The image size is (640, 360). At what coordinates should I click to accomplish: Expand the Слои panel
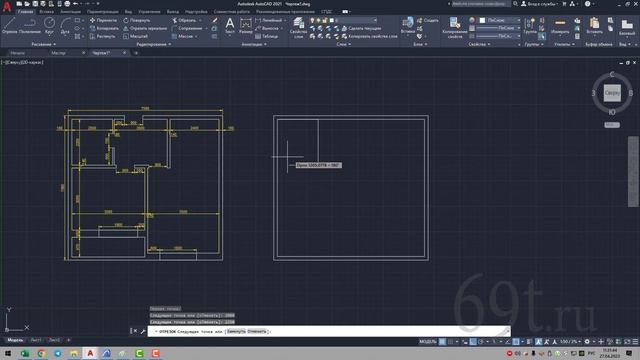tap(344, 44)
